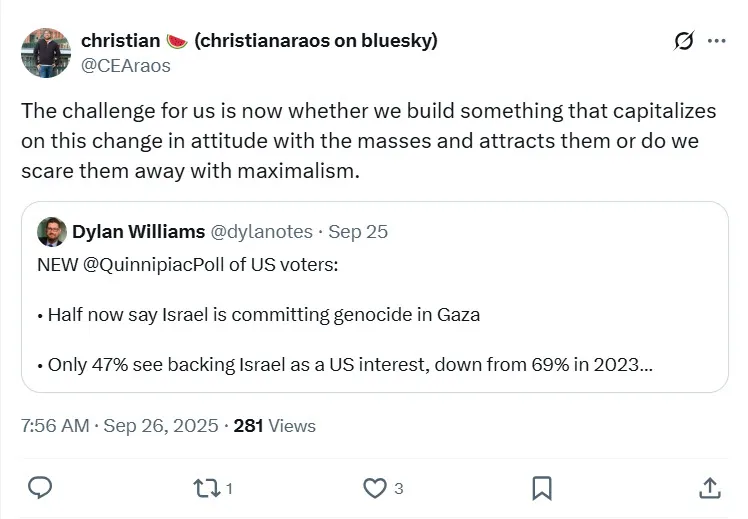Click the Sep 25 quoted tweet date
This screenshot has height=519, width=748.
358,232
